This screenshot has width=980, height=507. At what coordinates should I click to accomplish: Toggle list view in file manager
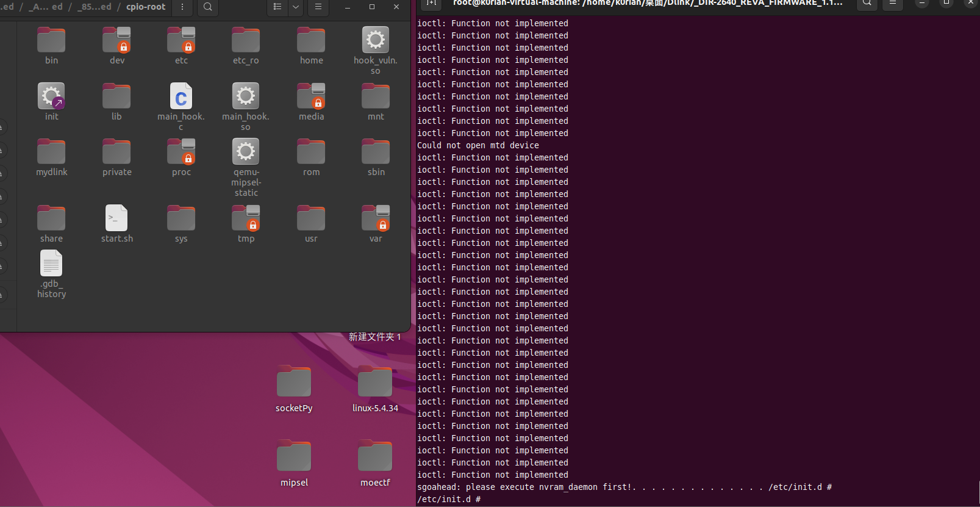point(277,7)
